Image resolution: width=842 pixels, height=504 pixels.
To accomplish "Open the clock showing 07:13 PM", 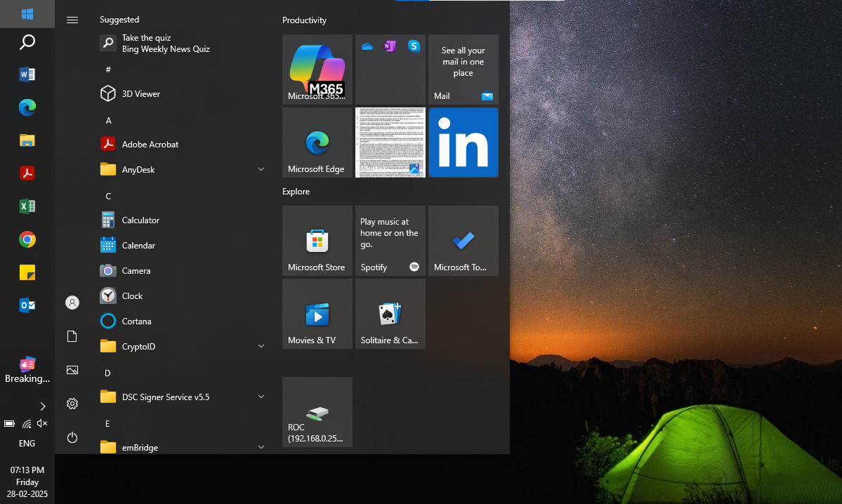I will (x=27, y=482).
